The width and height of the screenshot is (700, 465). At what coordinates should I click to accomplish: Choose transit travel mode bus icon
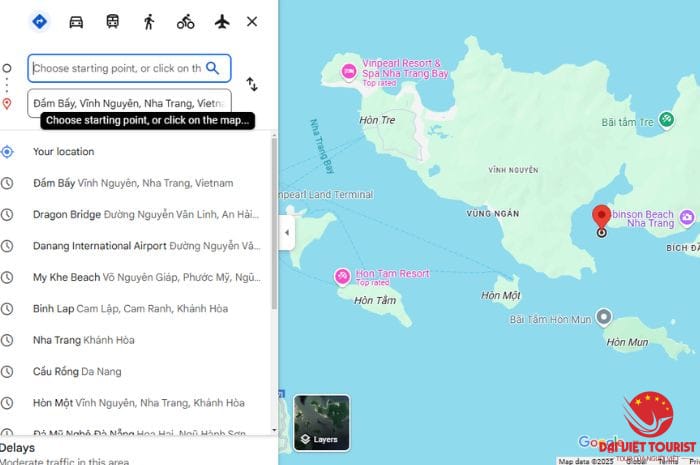112,21
